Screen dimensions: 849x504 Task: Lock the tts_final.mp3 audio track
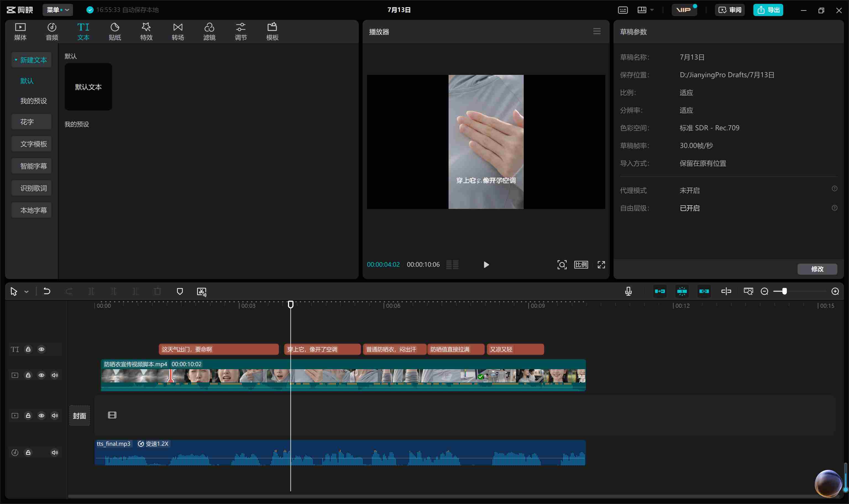click(28, 452)
